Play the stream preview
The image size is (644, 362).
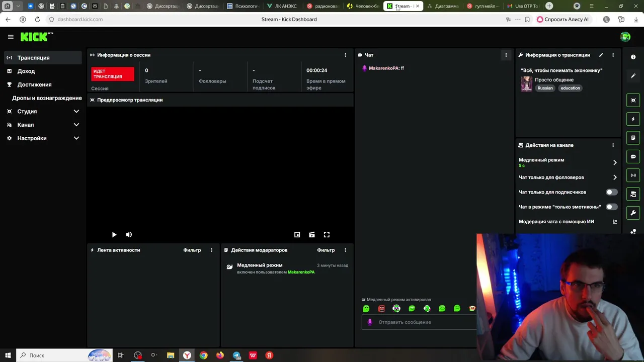[114, 235]
